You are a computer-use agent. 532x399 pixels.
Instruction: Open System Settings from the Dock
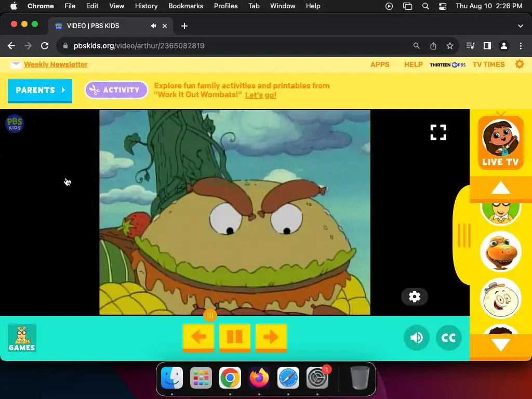click(x=317, y=378)
